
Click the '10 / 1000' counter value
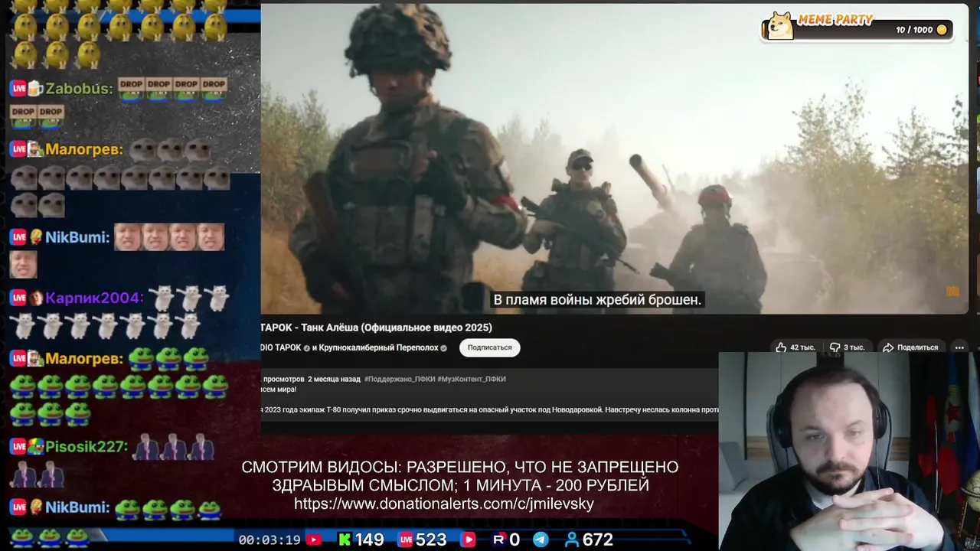(914, 30)
